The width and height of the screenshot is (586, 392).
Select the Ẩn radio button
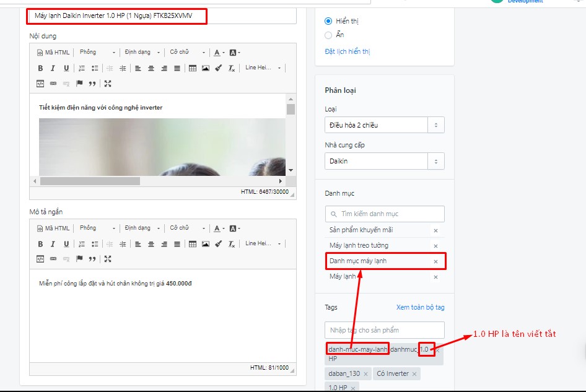tap(328, 35)
